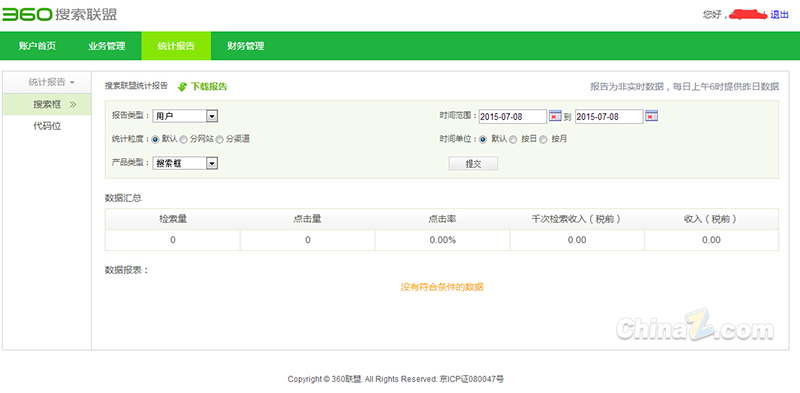Click 千次检索收入（税前） column header

[577, 219]
